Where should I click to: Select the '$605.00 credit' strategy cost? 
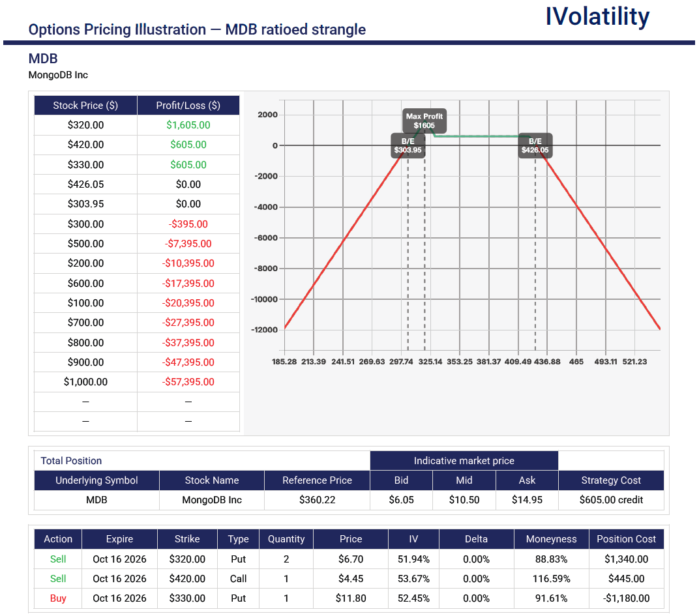coord(611,500)
